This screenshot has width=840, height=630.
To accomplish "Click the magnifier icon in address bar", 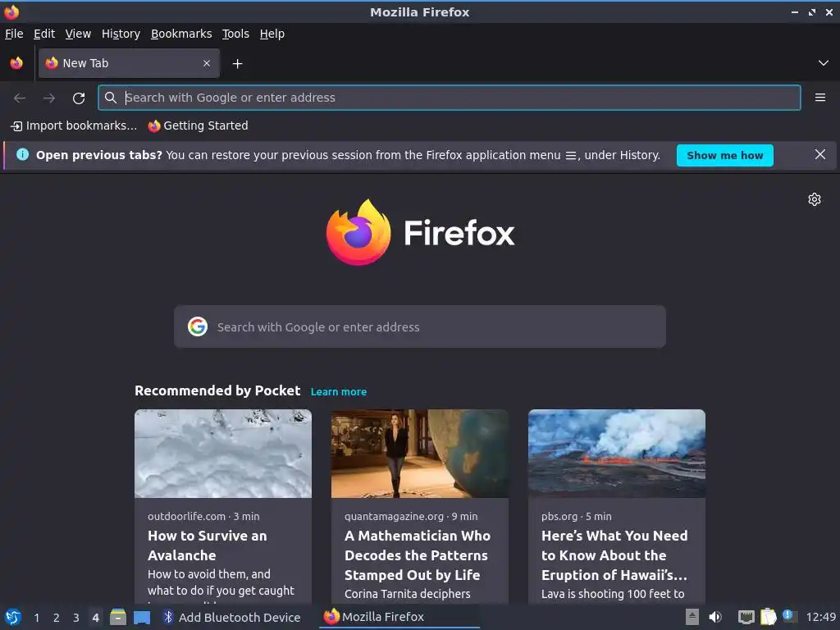I will (x=111, y=98).
